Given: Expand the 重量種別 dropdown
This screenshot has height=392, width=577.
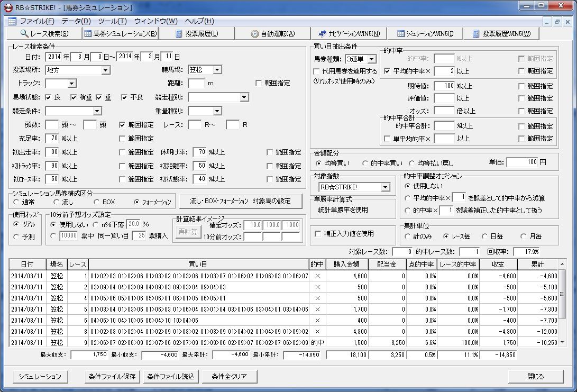Looking at the screenshot, I should (217, 111).
